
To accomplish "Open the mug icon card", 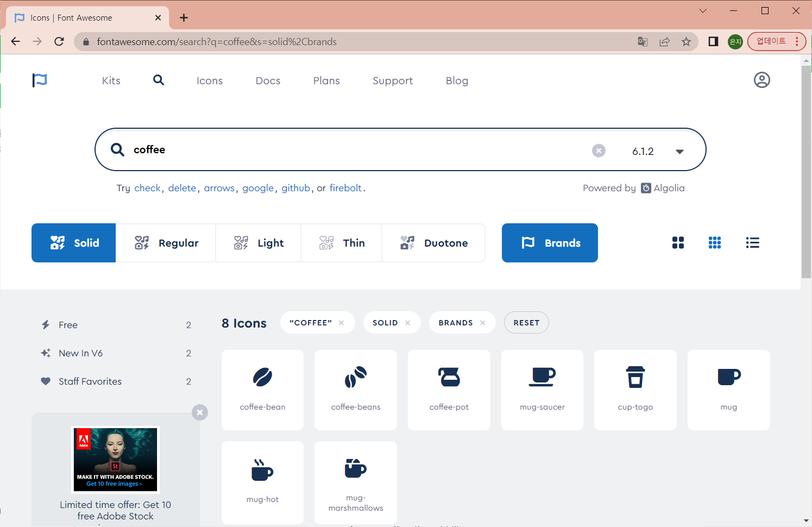I will (x=729, y=390).
